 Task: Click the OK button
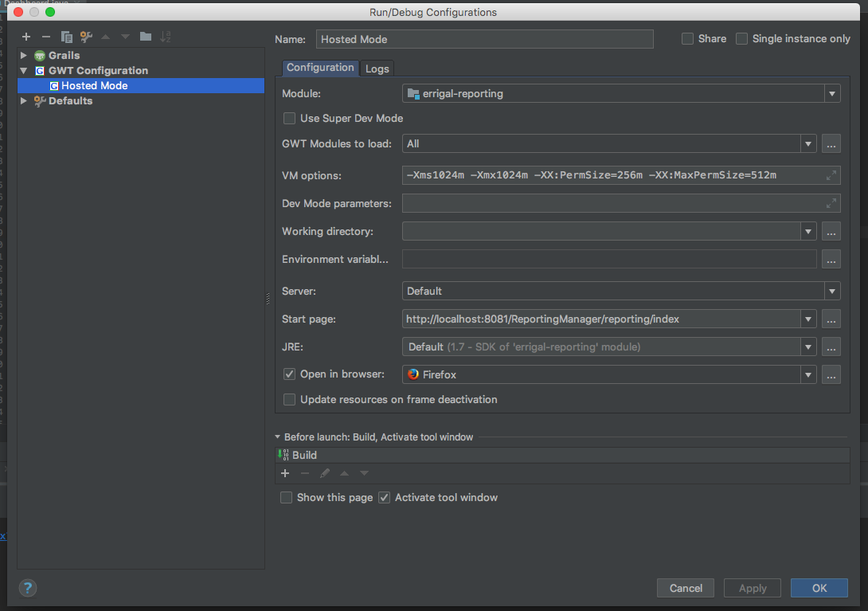coord(819,588)
